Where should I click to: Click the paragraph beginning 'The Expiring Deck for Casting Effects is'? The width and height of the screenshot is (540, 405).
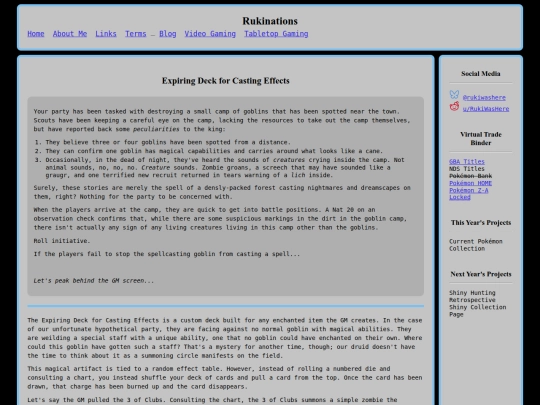click(225, 338)
